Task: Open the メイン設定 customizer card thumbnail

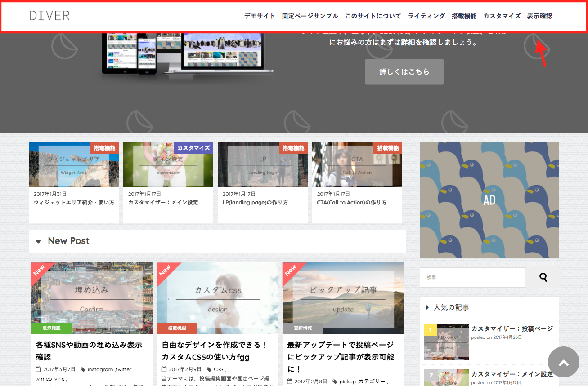Action: (x=168, y=165)
